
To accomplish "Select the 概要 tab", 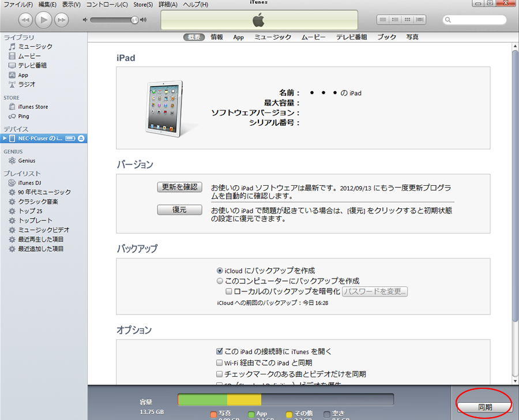I will click(194, 37).
